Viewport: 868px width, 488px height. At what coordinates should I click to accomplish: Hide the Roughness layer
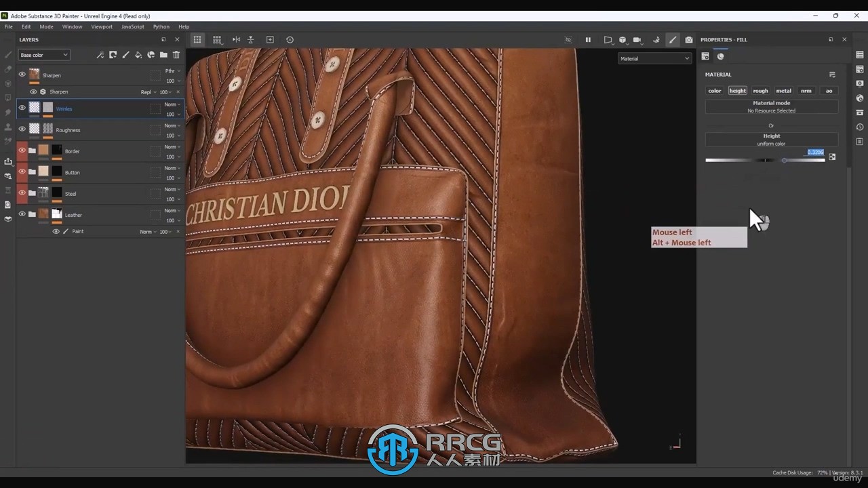(x=22, y=129)
